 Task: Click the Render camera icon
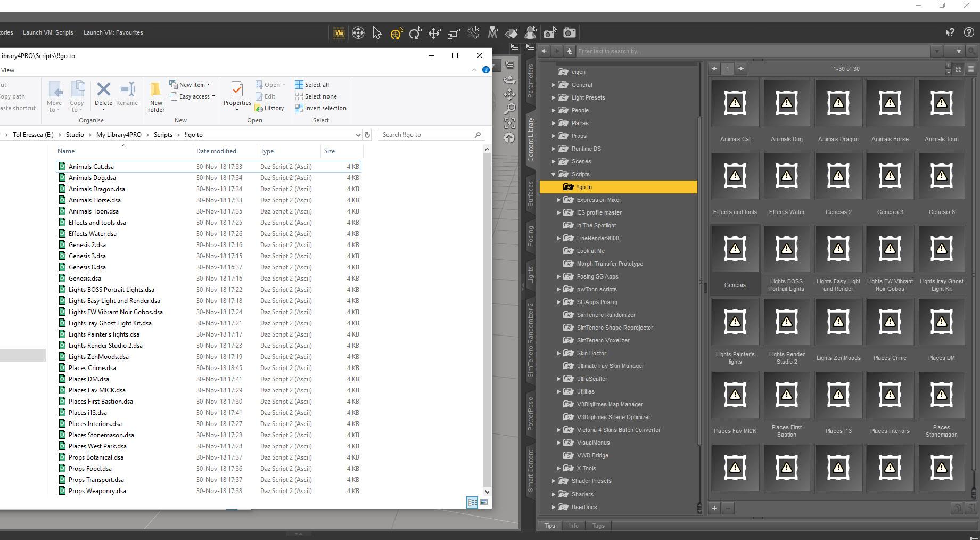[x=569, y=33]
